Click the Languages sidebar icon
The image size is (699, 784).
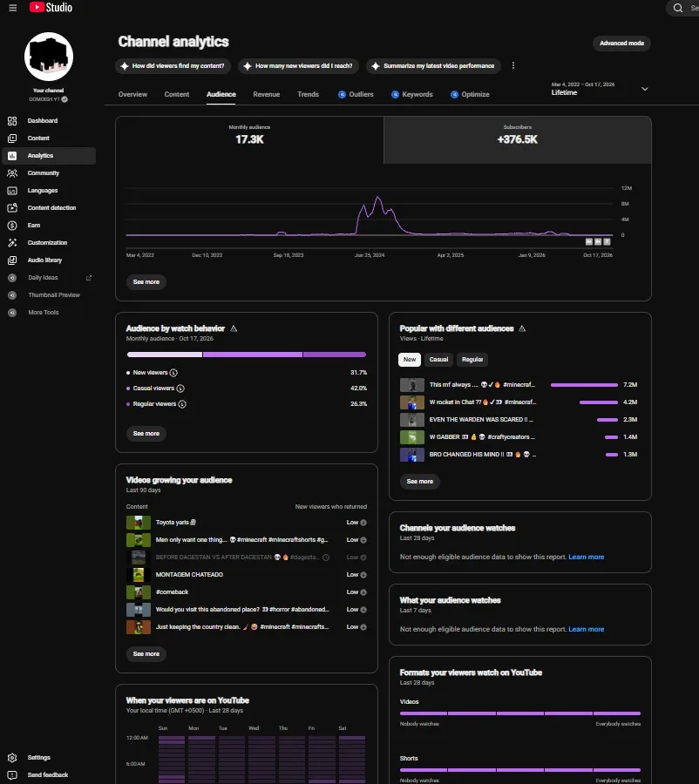tap(12, 191)
